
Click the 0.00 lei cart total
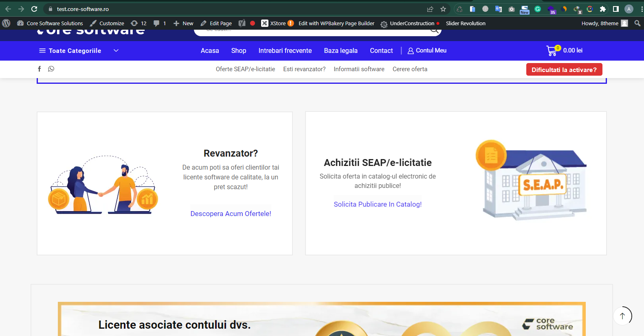coord(573,50)
